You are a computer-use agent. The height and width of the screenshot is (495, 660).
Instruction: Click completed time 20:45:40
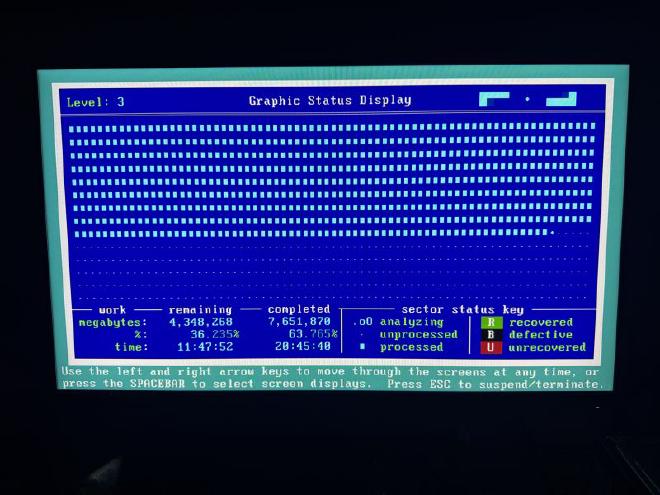coord(303,346)
